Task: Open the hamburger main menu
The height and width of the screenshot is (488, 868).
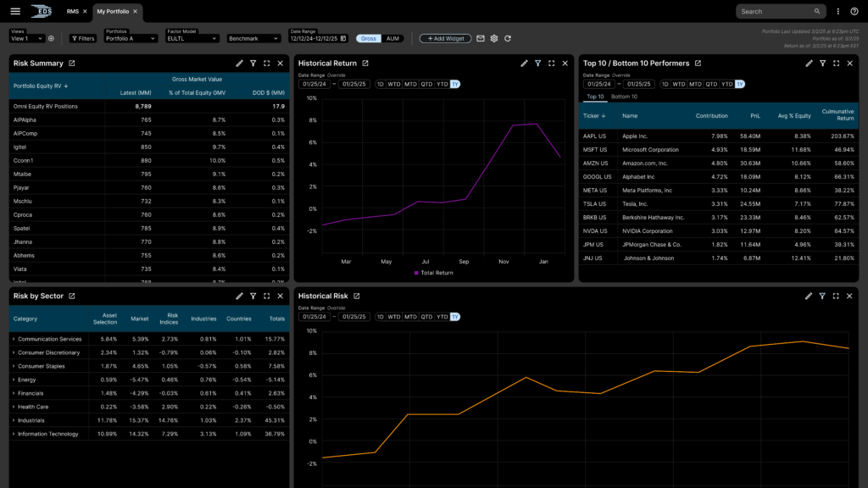Action: coord(15,11)
